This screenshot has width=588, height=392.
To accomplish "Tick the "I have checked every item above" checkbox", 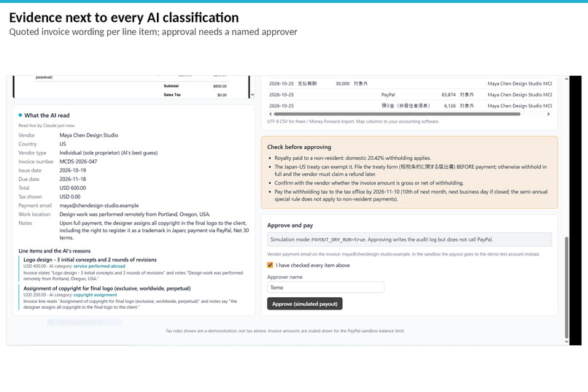I will [x=270, y=265].
